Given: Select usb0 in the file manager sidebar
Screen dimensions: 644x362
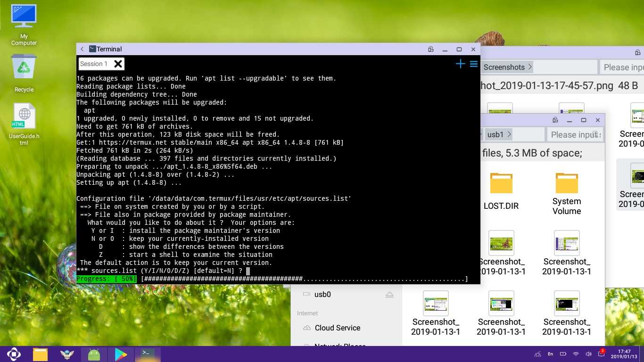Looking at the screenshot, I should [322, 294].
